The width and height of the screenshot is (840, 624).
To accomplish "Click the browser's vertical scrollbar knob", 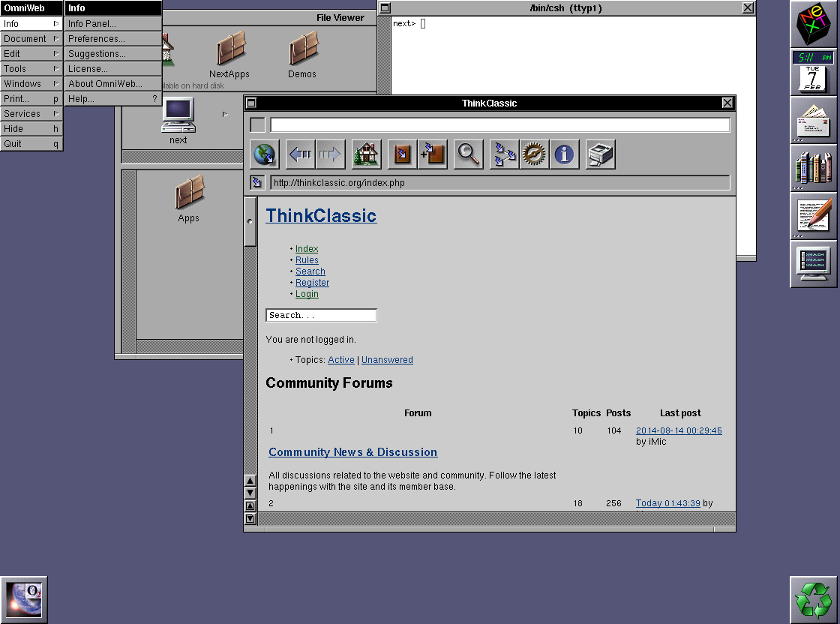I will (x=250, y=222).
